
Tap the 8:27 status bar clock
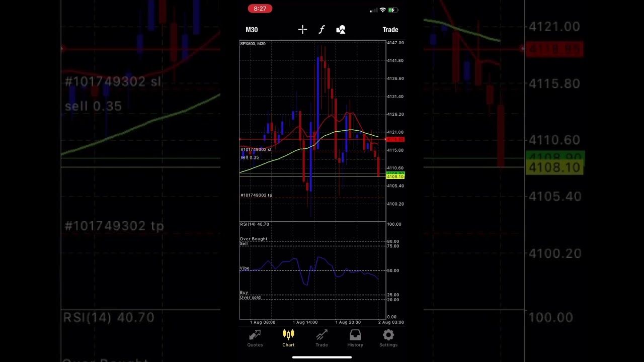[260, 9]
